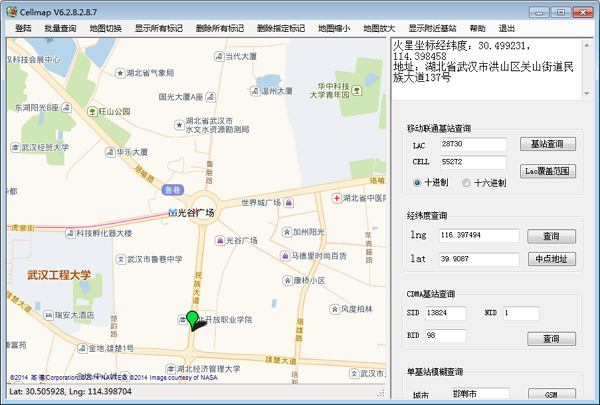Click 删除指定标记 menu item

click(281, 28)
